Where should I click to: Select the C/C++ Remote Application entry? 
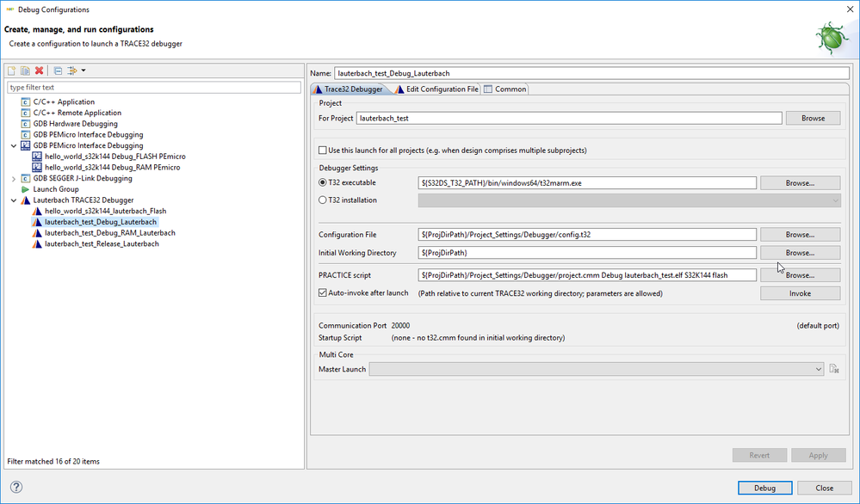pos(77,113)
